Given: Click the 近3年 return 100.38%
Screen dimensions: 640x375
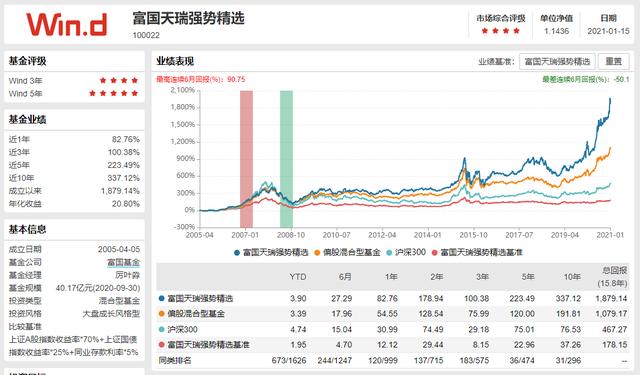Looking at the screenshot, I should coord(124,152).
